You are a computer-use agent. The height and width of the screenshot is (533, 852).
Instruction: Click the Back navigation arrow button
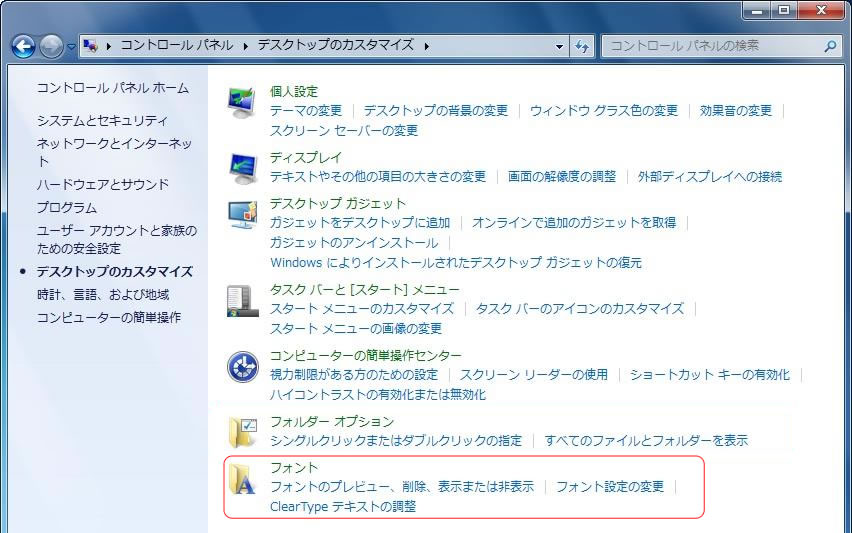point(23,46)
